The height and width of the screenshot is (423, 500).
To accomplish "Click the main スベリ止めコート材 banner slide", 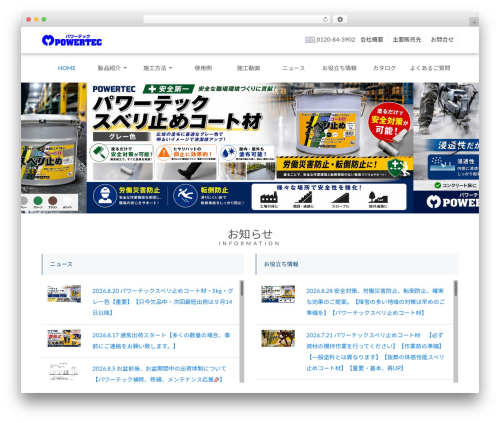I will coord(250,148).
